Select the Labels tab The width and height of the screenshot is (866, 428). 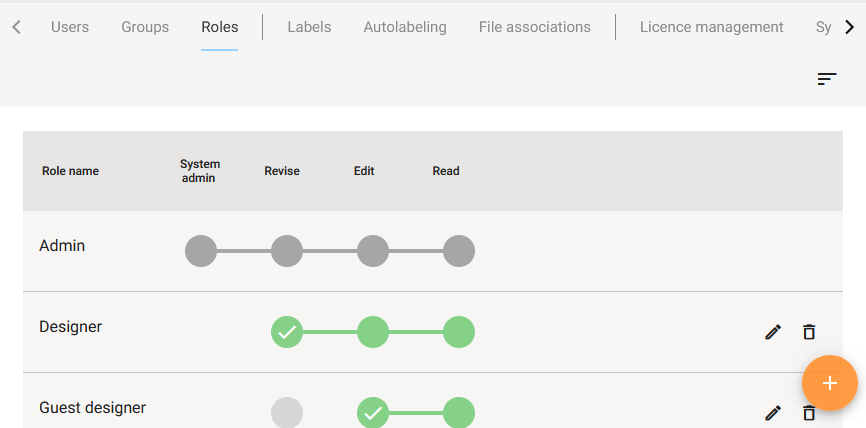point(309,27)
